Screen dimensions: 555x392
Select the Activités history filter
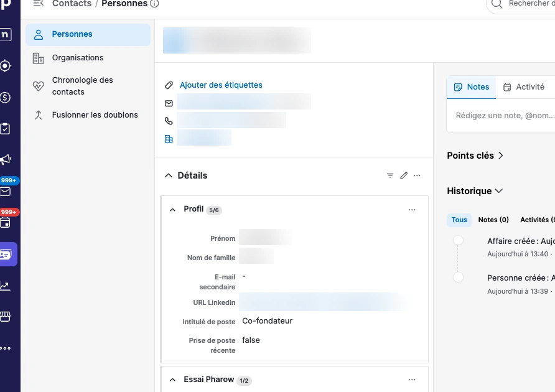coord(537,220)
